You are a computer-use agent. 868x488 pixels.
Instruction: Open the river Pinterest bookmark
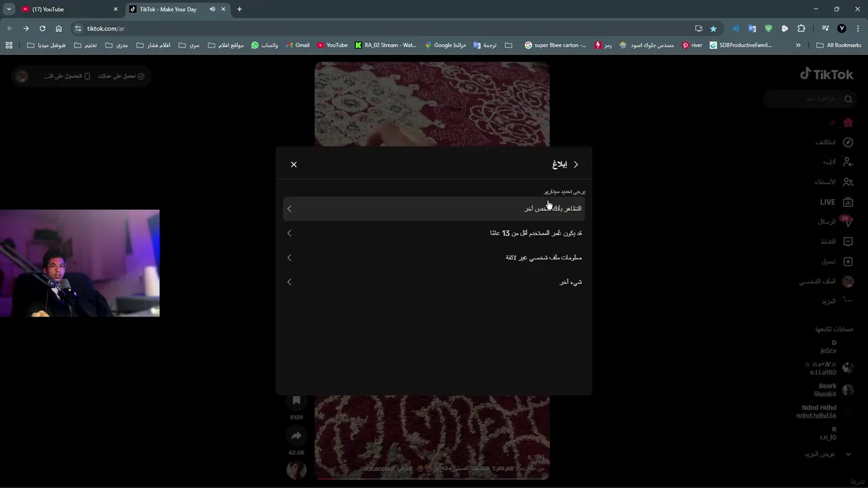tap(692, 45)
